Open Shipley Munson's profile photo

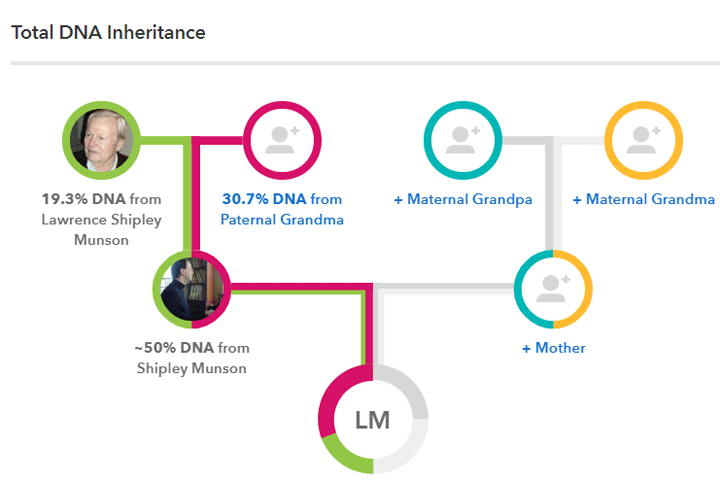[x=192, y=289]
